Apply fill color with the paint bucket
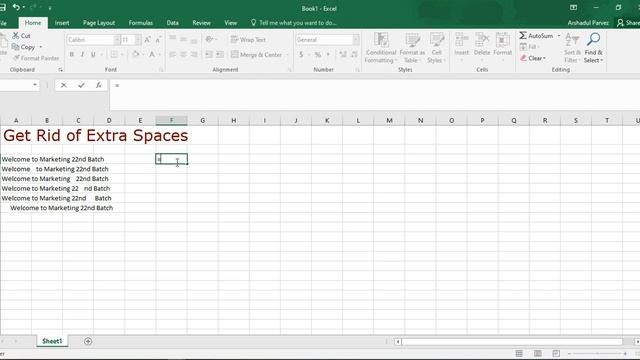 click(x=136, y=54)
